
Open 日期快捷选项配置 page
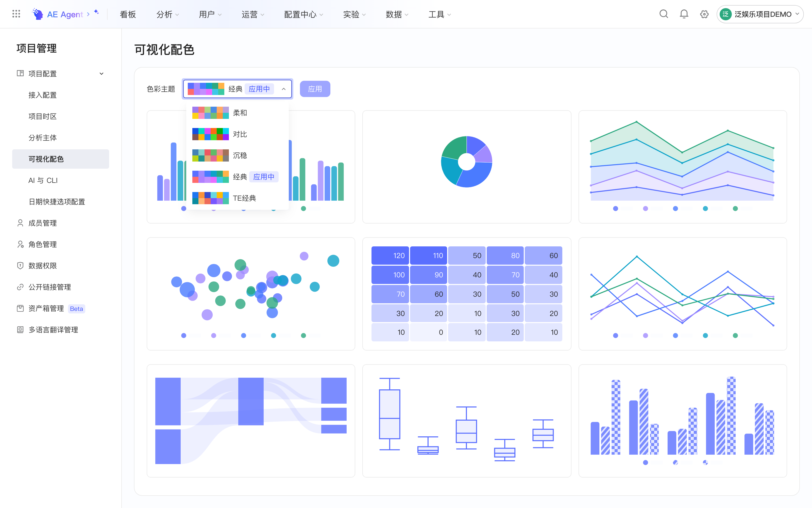pyautogui.click(x=57, y=202)
